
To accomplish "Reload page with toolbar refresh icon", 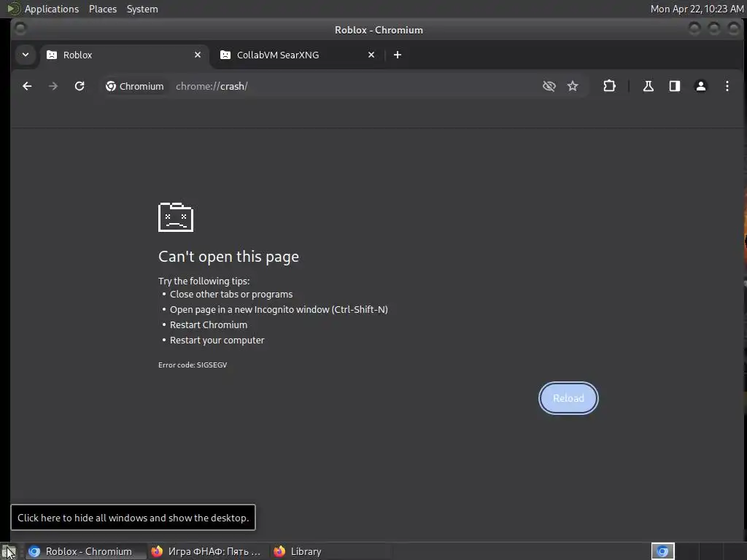I will (80, 86).
